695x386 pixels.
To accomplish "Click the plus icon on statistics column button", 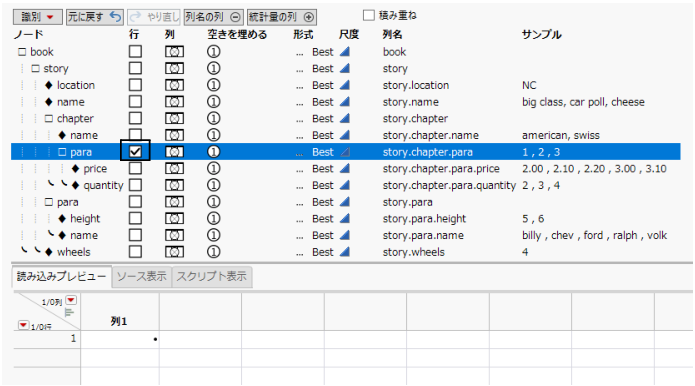I will pyautogui.click(x=309, y=17).
